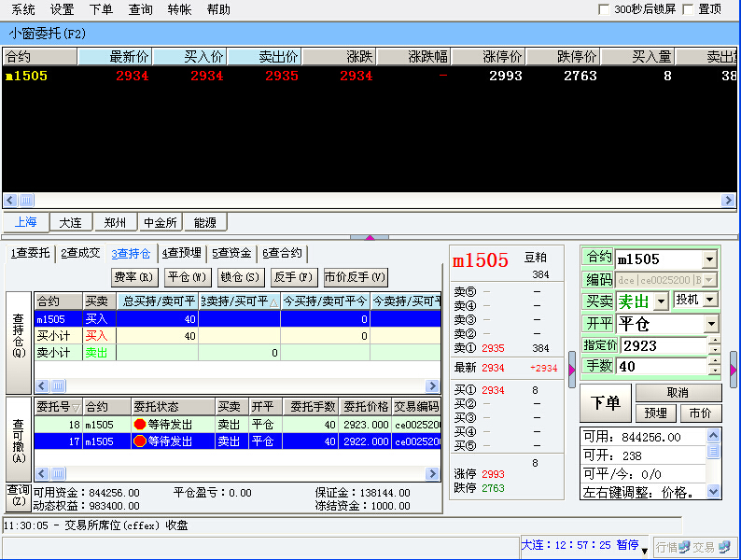Screen dimensions: 741x560
Task: Open the 查询 menu
Action: (140, 9)
